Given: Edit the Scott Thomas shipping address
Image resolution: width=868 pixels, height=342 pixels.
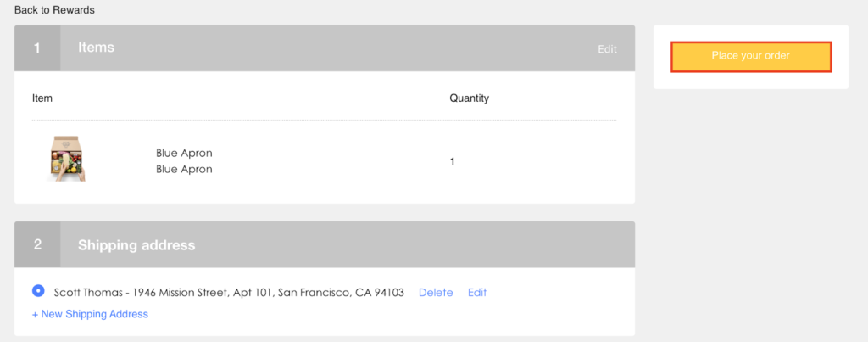Looking at the screenshot, I should (x=477, y=293).
